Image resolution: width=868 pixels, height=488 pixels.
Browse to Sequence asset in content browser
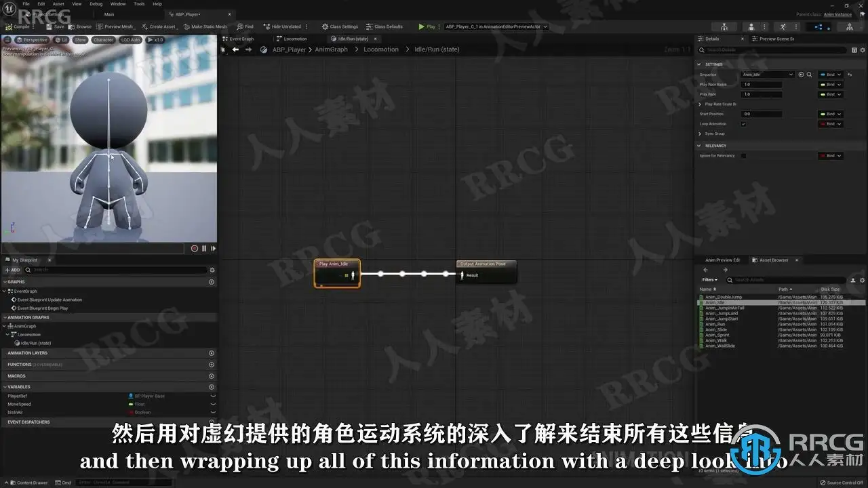tap(810, 75)
